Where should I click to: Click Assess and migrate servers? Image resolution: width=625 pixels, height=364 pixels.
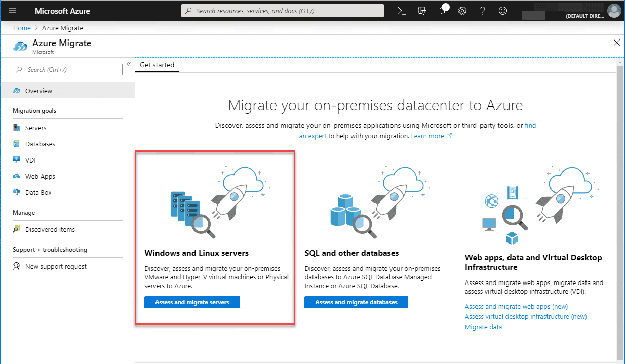(192, 302)
